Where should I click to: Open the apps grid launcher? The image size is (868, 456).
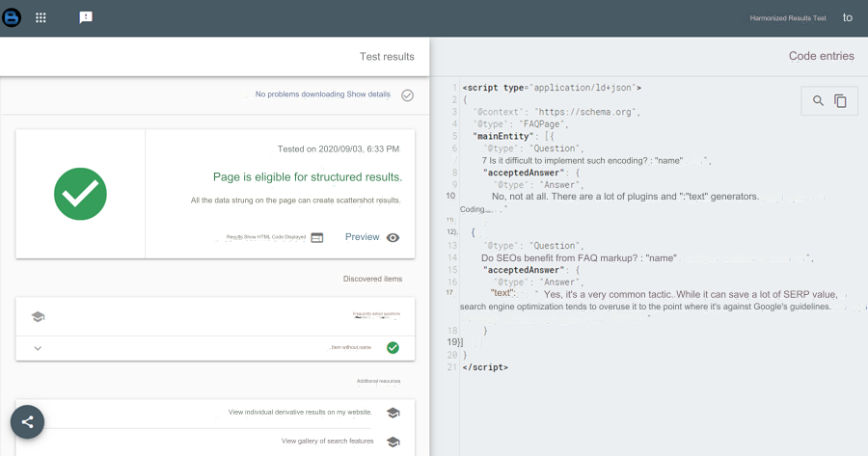[x=41, y=17]
